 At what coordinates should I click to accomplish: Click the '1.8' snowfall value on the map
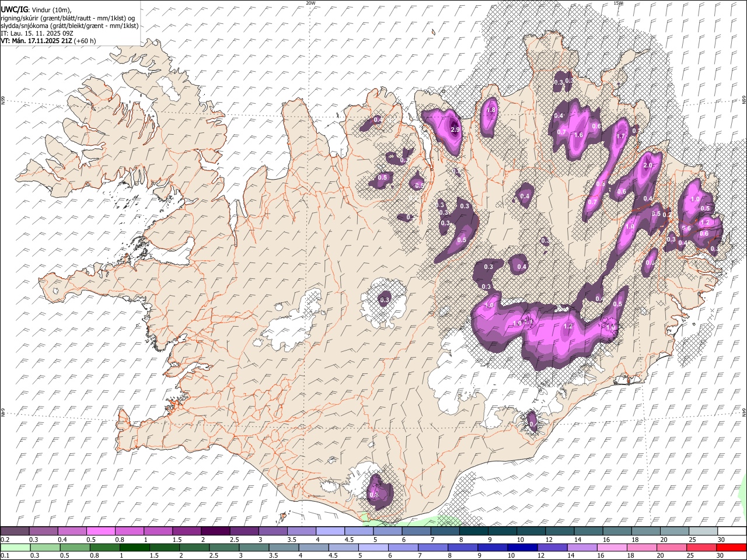click(491, 110)
